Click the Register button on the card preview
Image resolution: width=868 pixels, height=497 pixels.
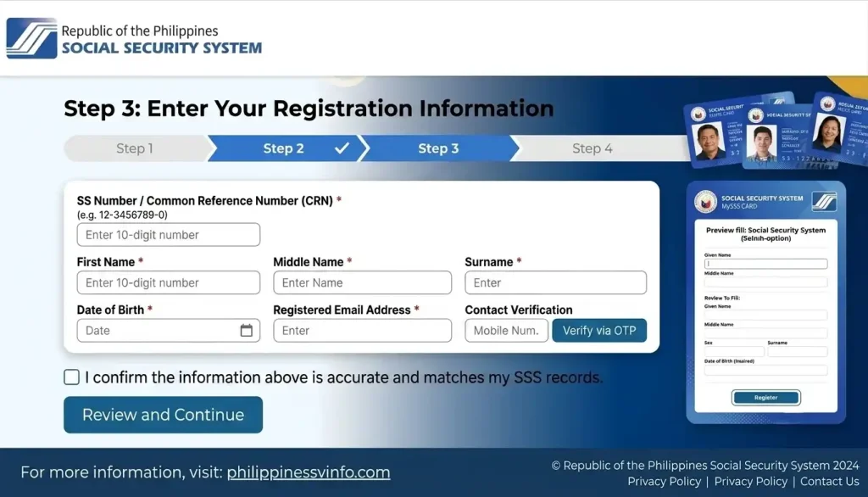(x=766, y=397)
